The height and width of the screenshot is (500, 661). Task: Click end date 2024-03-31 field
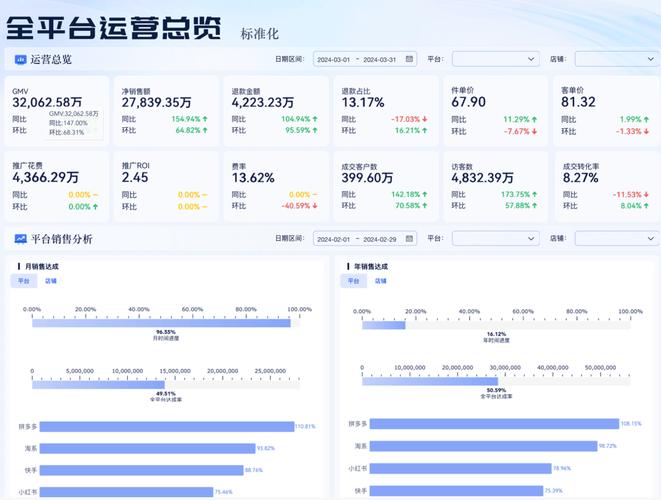[x=379, y=60]
